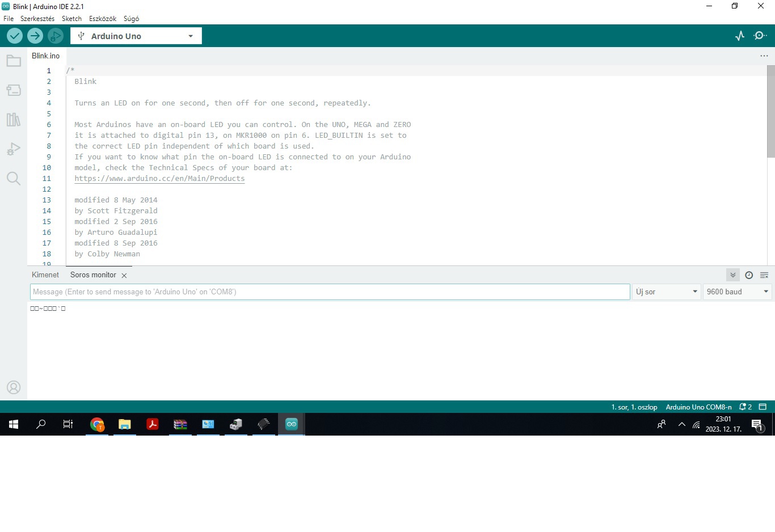Open the Szerkesztés menu

click(37, 19)
